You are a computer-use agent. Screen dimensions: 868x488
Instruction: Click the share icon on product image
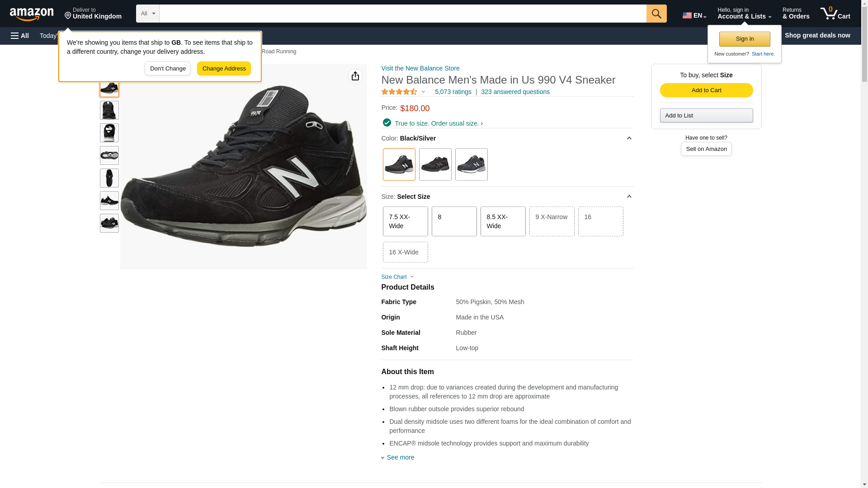355,76
